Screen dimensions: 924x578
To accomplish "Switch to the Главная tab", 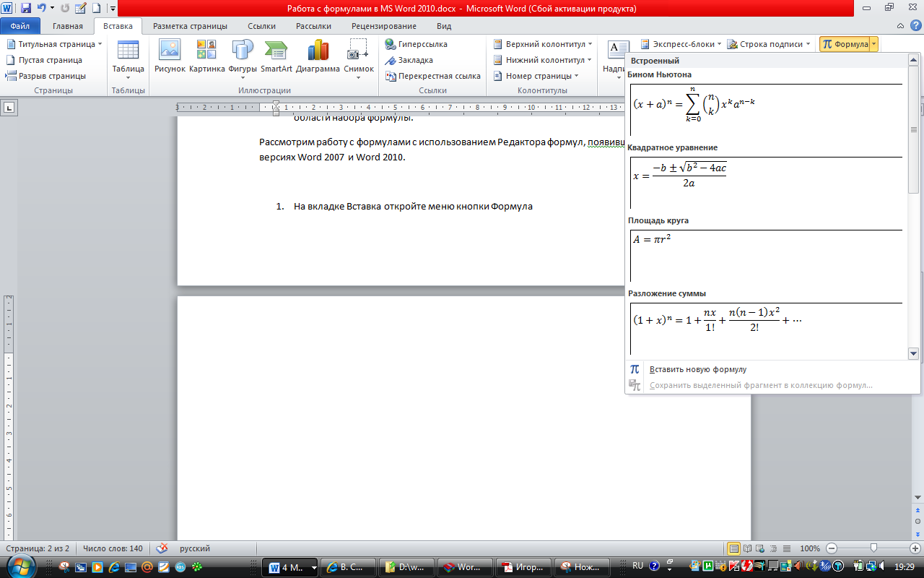I will pos(68,26).
